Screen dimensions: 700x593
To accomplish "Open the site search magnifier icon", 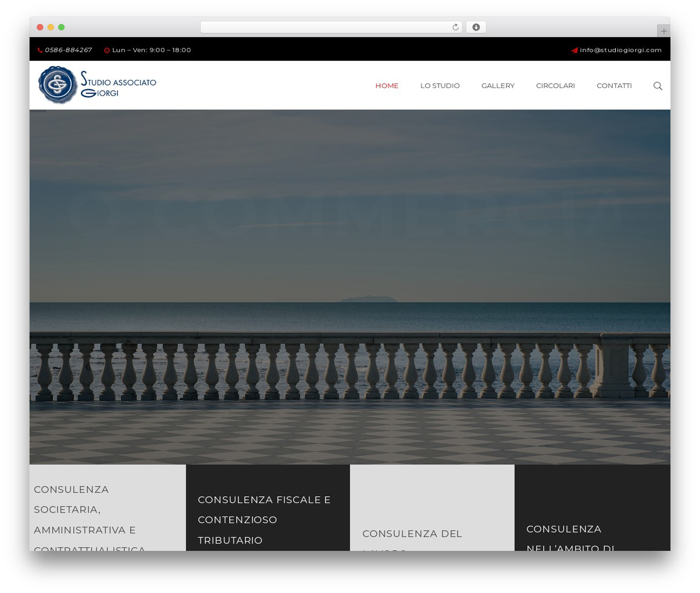I will [658, 86].
